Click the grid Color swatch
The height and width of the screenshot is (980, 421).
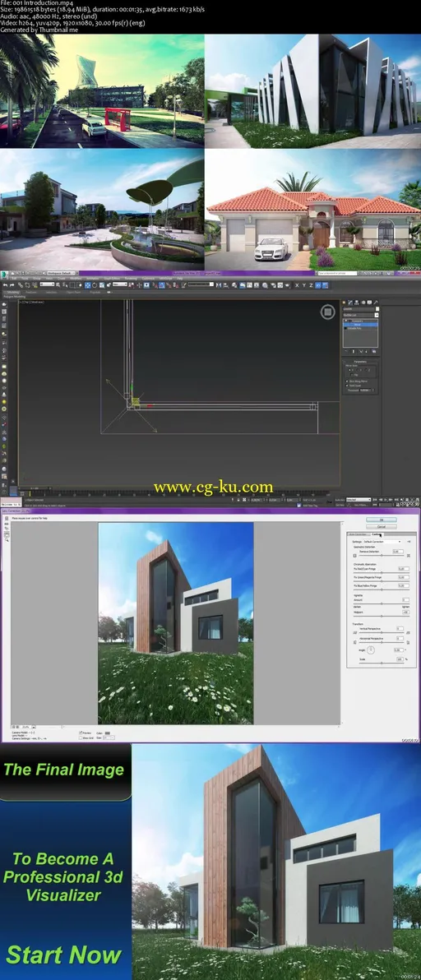(x=108, y=733)
